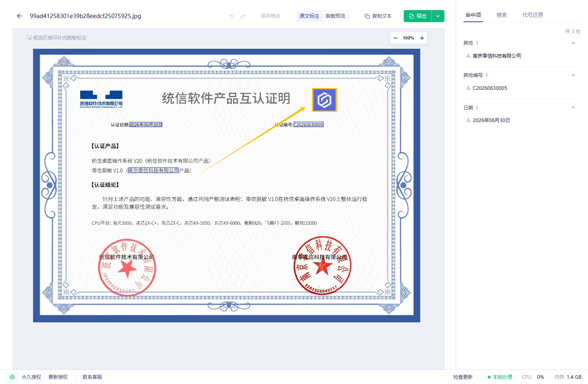Click the 100% zoom level value
The width and height of the screenshot is (588, 384).
409,38
